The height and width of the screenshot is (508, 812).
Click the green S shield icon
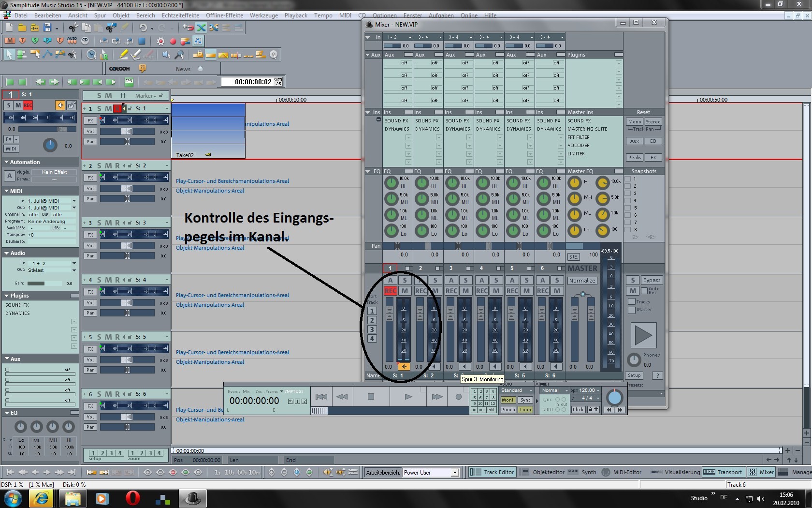35,41
